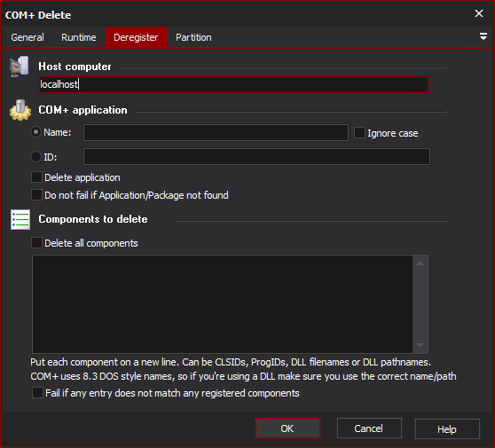Click the scrollbar up arrow in components list

420,263
